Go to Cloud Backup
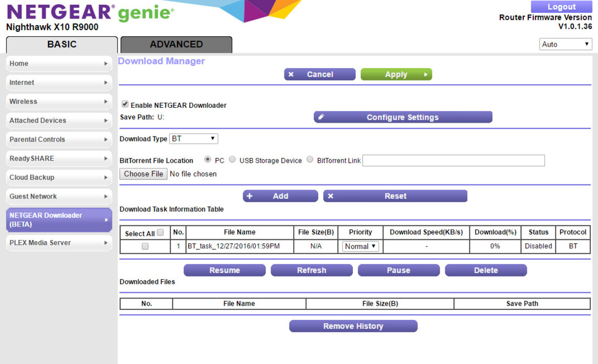Image resolution: width=598 pixels, height=364 pixels. 59,177
